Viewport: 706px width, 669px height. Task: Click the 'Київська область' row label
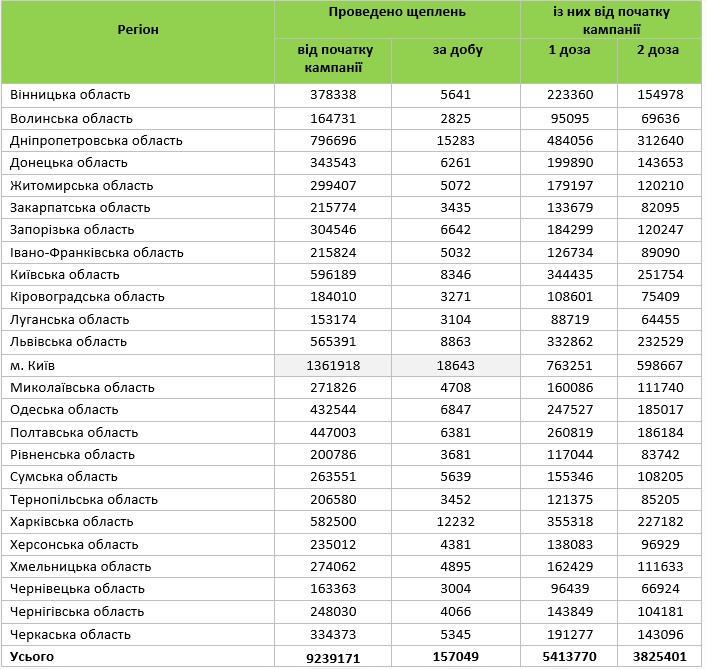pyautogui.click(x=65, y=275)
